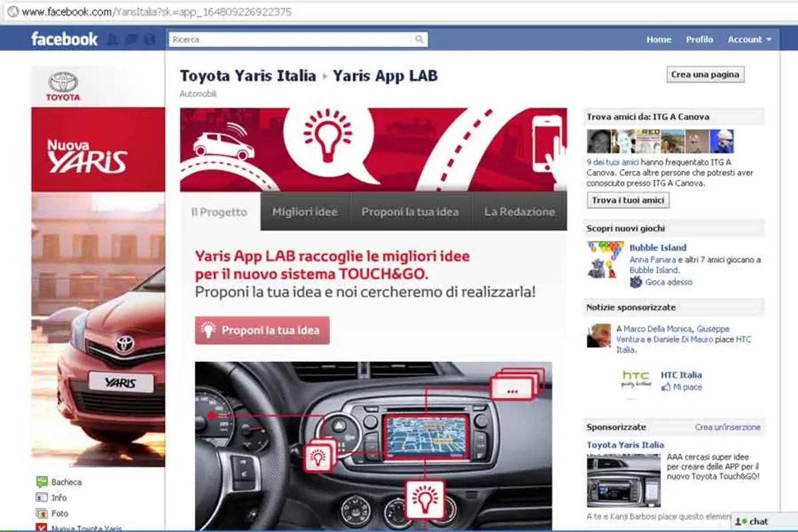Open messages icon in top bar

pyautogui.click(x=131, y=39)
